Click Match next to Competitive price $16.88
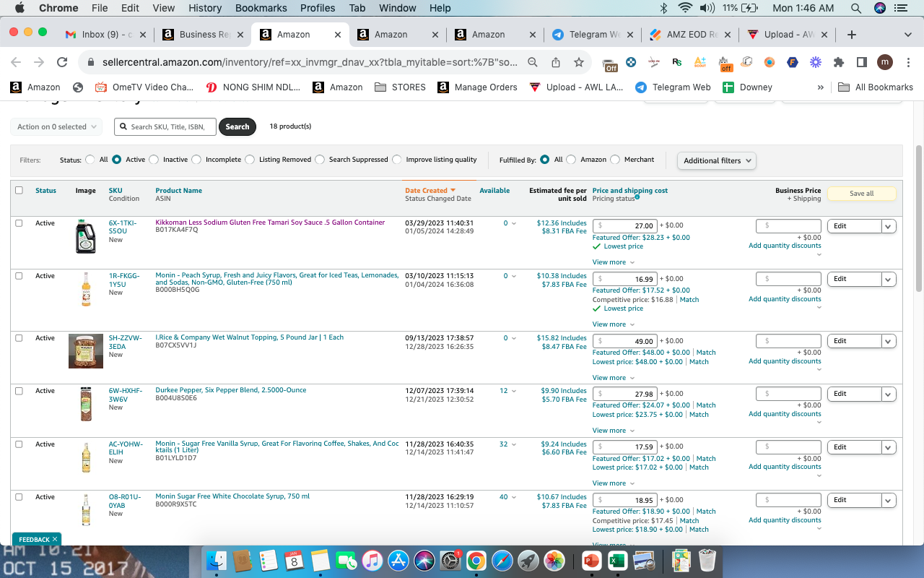Viewport: 924px width, 578px height. coord(689,300)
